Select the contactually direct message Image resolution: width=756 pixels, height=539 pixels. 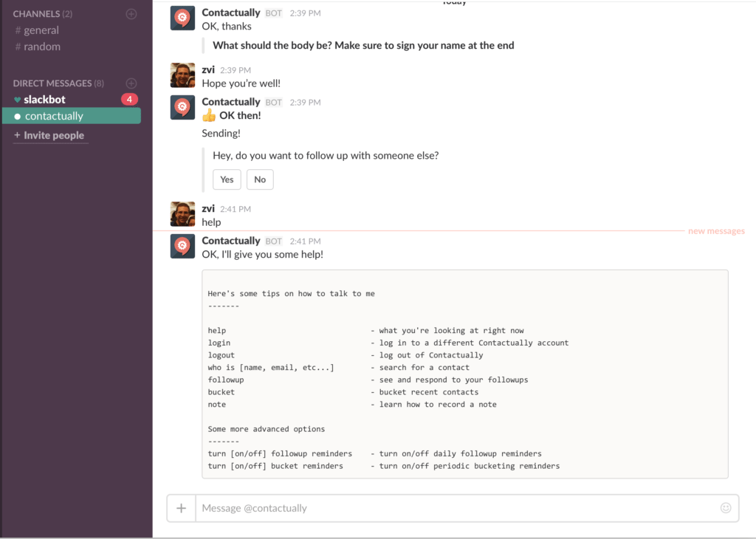click(72, 116)
